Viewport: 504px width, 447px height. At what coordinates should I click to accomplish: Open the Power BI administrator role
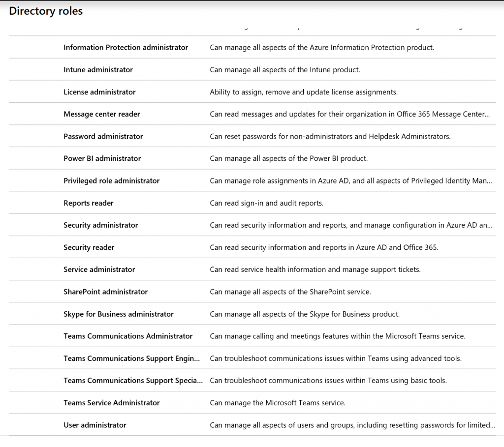pyautogui.click(x=102, y=158)
